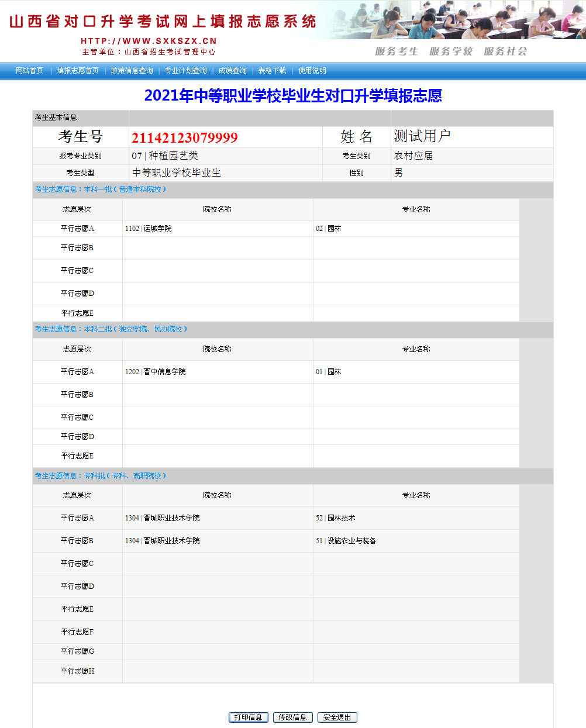Click the HTTP://WWW.SXKSZX.CN header URL
The width and height of the screenshot is (586, 728).
point(149,41)
